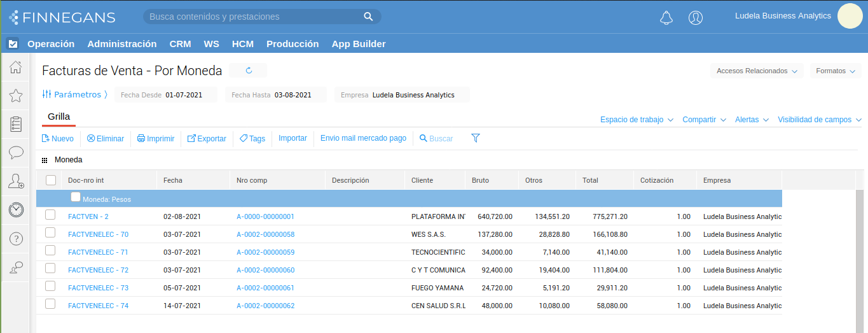
Task: Open the chat bubble sidebar icon
Action: 16,153
